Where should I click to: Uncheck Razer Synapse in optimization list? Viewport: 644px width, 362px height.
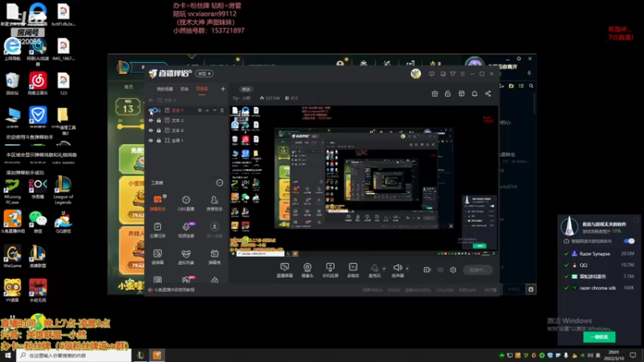(567, 253)
